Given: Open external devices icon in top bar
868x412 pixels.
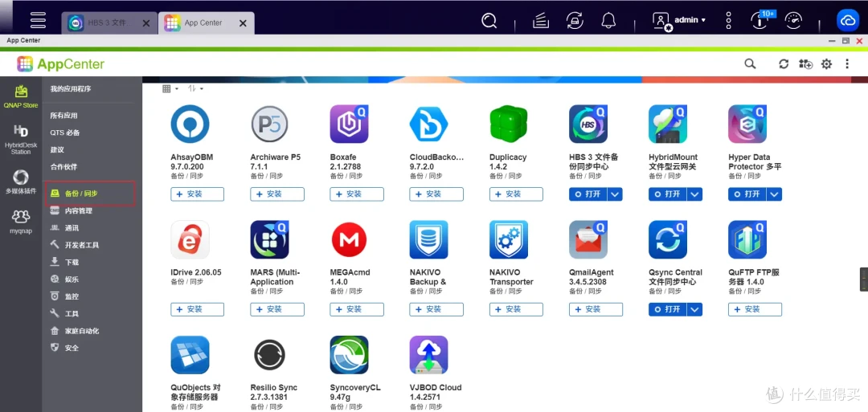Looking at the screenshot, I should point(575,21).
